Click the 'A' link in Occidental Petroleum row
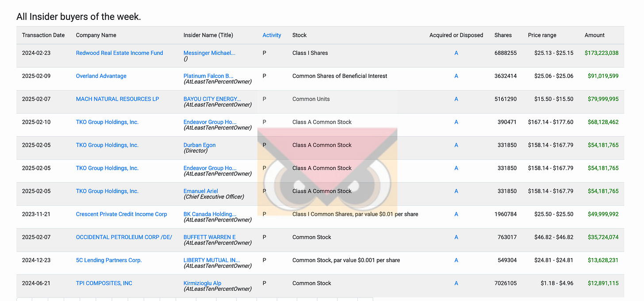 (456, 236)
